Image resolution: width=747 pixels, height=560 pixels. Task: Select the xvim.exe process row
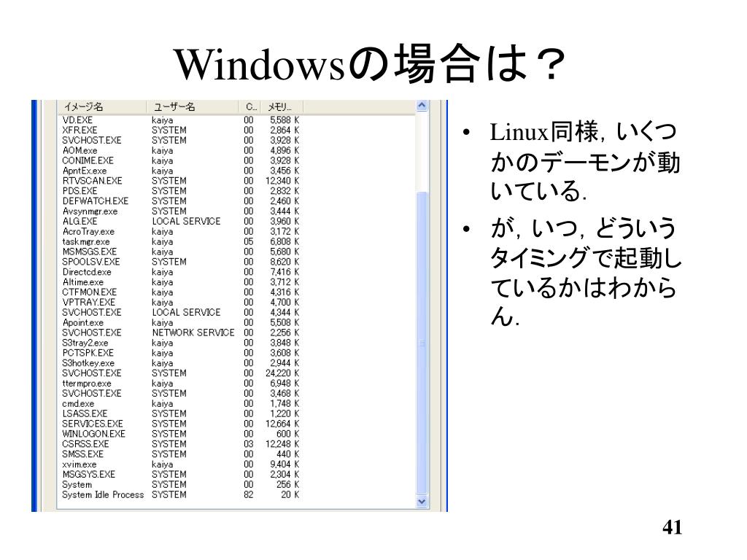[181, 464]
